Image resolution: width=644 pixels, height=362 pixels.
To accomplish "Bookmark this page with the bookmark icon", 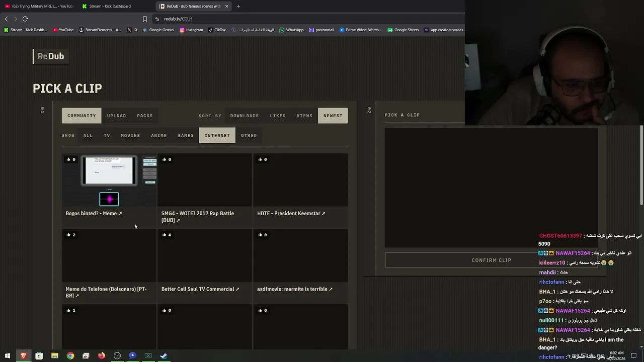I will point(145,19).
